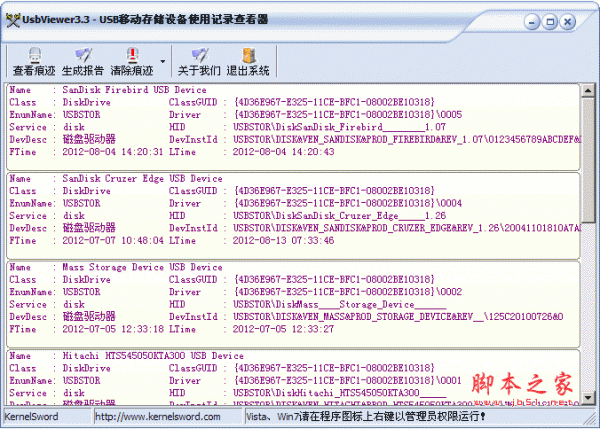Click the 清除痕迹 (clear traces) toolbar icon

[x=132, y=61]
